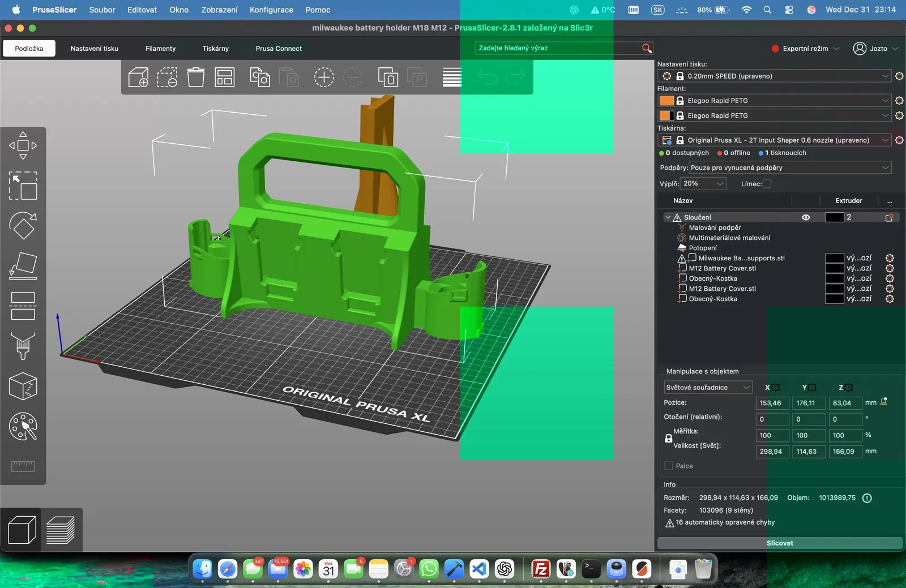This screenshot has height=588, width=906.
Task: Select the Rotate tool
Action: [x=23, y=226]
